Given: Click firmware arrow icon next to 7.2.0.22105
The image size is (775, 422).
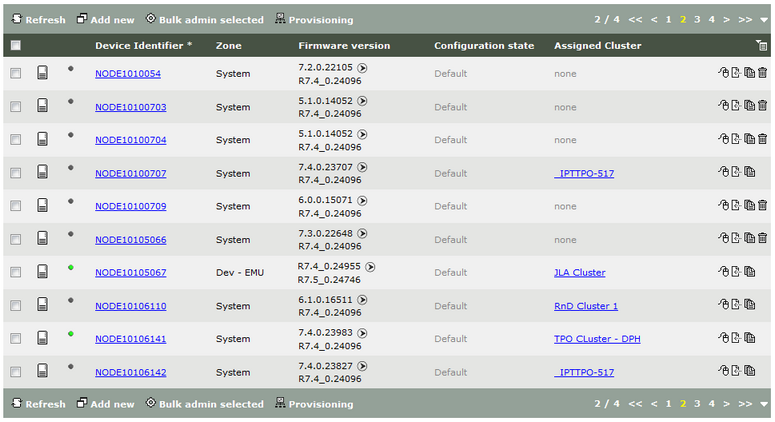Looking at the screenshot, I should (x=362, y=68).
